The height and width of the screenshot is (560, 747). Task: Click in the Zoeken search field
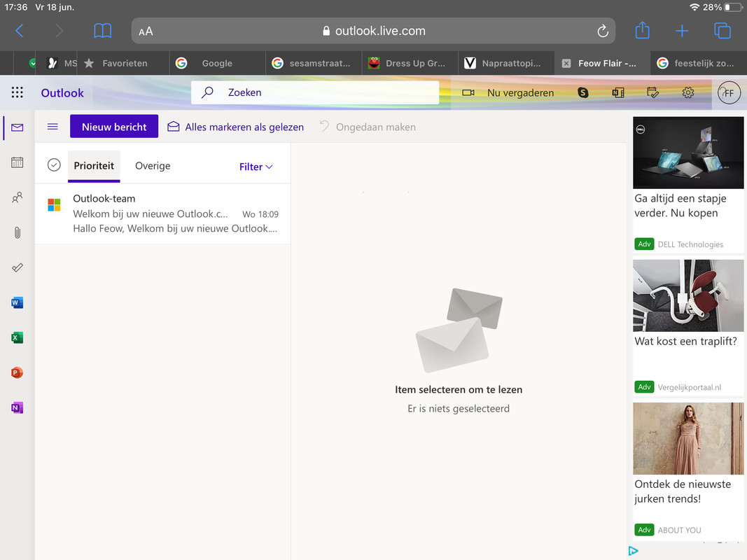(x=315, y=92)
